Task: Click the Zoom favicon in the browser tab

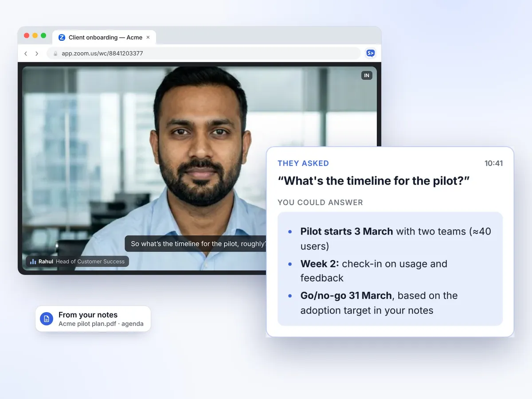Action: tap(62, 38)
